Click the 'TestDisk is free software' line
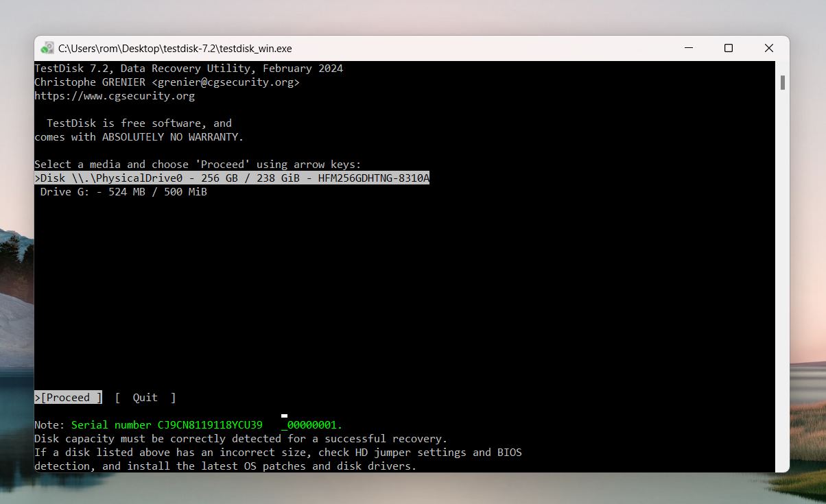Screen dimensions: 826x504 [139, 123]
